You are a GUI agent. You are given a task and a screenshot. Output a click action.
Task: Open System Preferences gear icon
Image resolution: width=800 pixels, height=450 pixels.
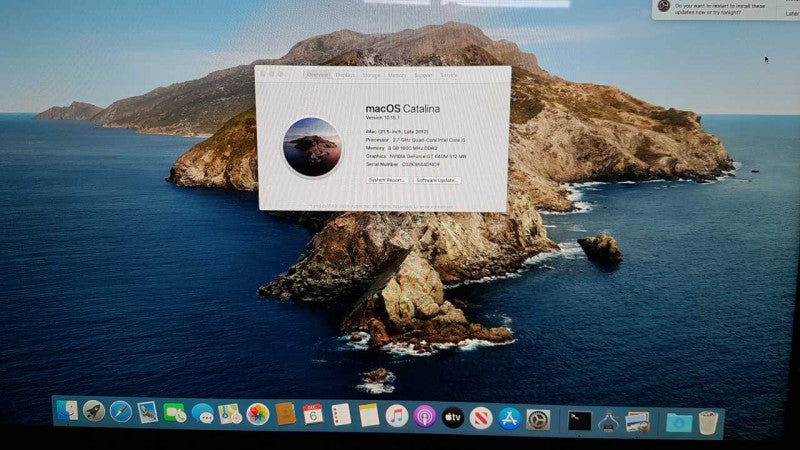538,420
